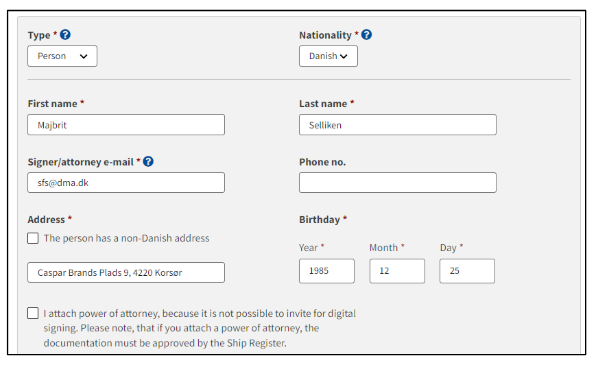Click the chevron arrow in Danish dropdown
Image resolution: width=596 pixels, height=369 pixels.
click(344, 56)
